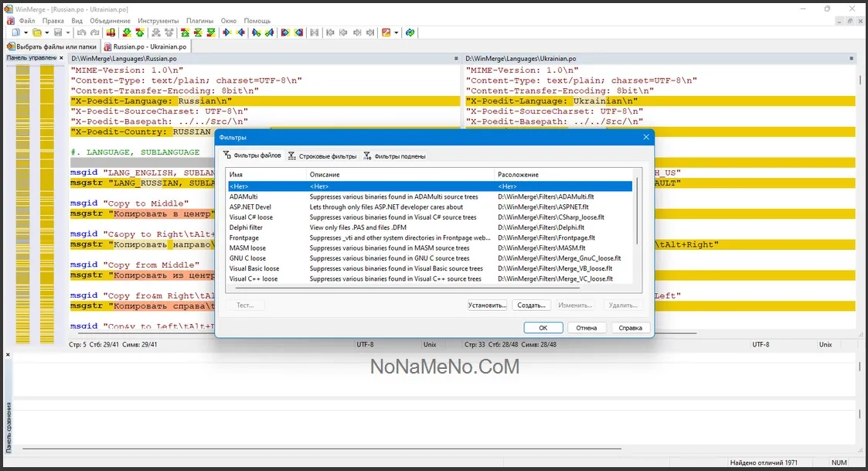The height and width of the screenshot is (471, 868).
Task: Open the Плагины menu
Action: click(199, 21)
